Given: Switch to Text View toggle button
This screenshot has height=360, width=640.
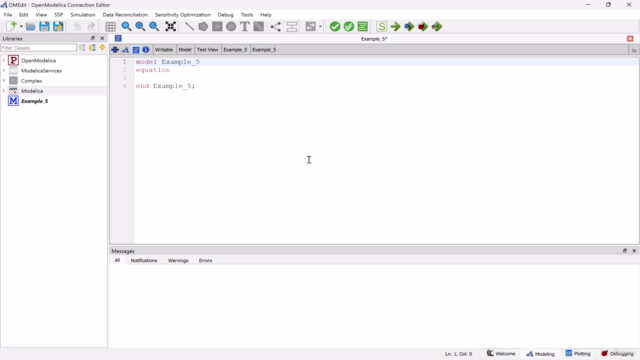Looking at the screenshot, I should (x=136, y=50).
